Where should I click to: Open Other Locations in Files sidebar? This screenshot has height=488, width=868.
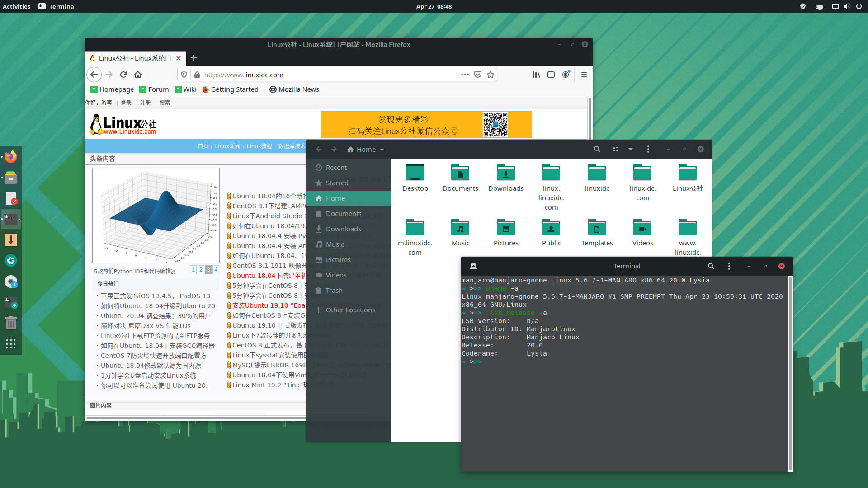click(x=348, y=310)
